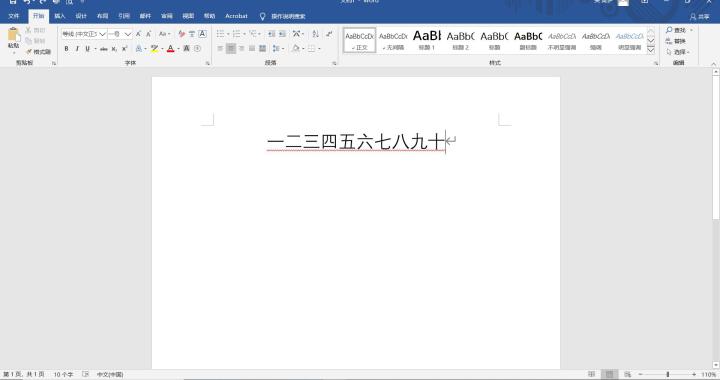
Task: Open the phonetic guide (拼音指南) icon
Action: [191, 34]
